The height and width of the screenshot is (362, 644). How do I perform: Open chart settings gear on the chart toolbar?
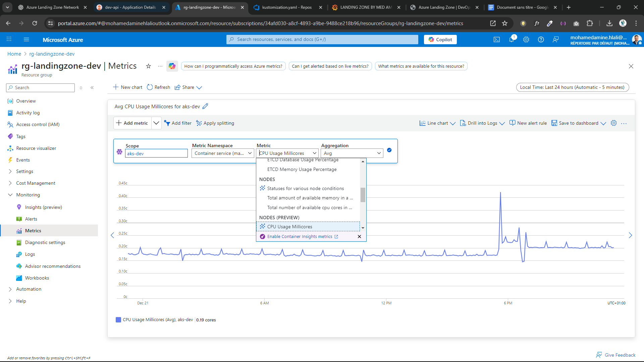[614, 123]
